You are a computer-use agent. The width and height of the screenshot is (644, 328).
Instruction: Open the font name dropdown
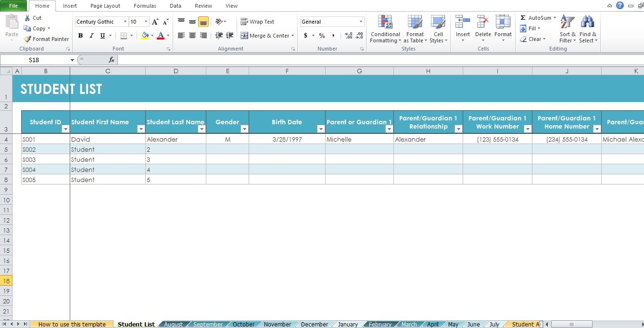(126, 22)
